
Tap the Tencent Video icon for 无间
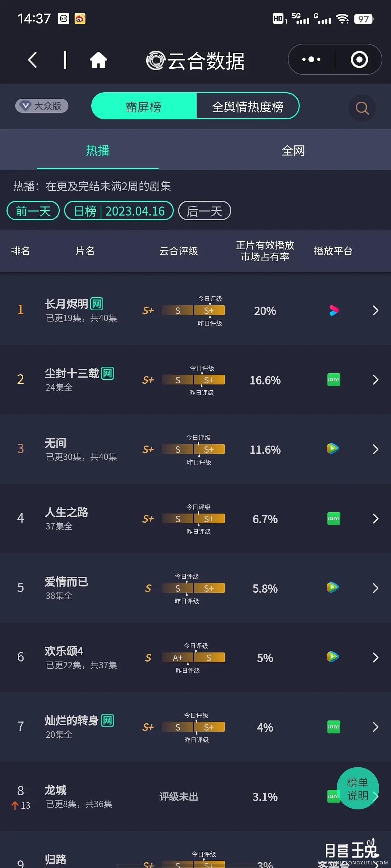(333, 449)
